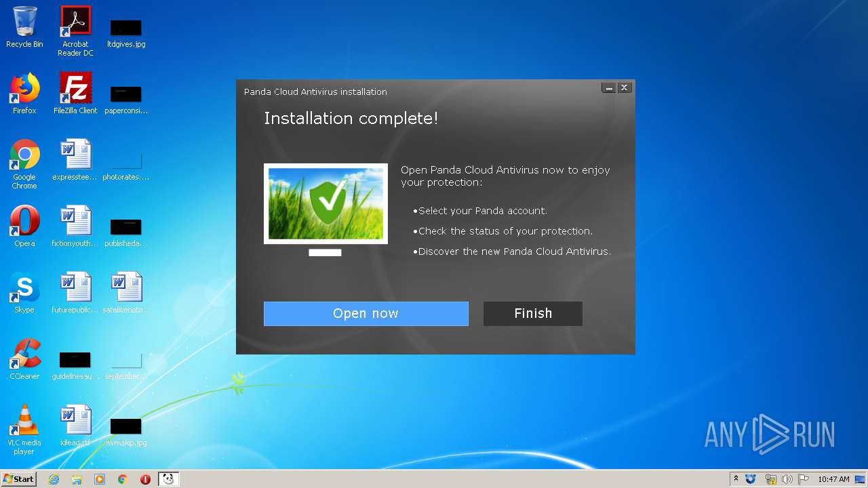Open Windows Explorer from the taskbar
Image resolution: width=868 pixels, height=488 pixels.
[x=77, y=479]
